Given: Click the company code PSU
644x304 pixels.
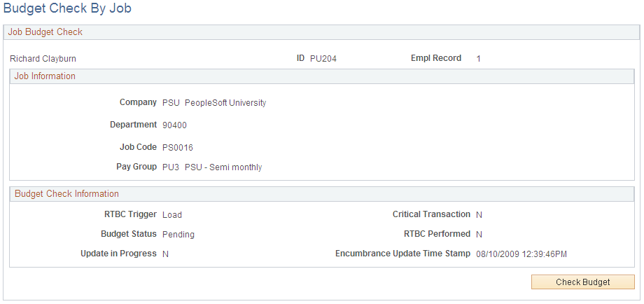Looking at the screenshot, I should click(x=171, y=103).
